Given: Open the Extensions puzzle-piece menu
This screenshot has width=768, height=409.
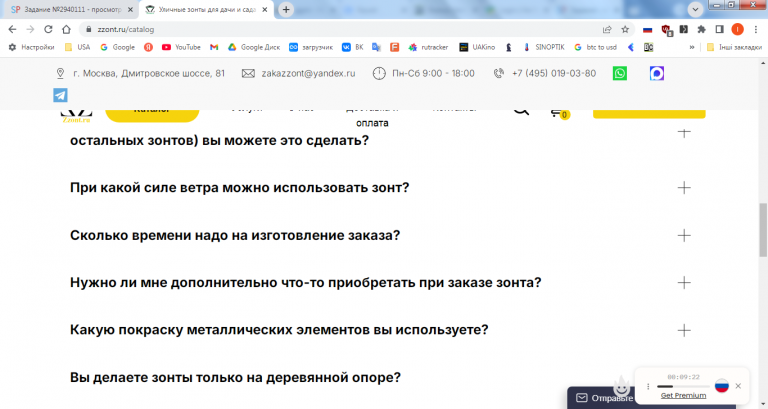Looking at the screenshot, I should pyautogui.click(x=701, y=29).
